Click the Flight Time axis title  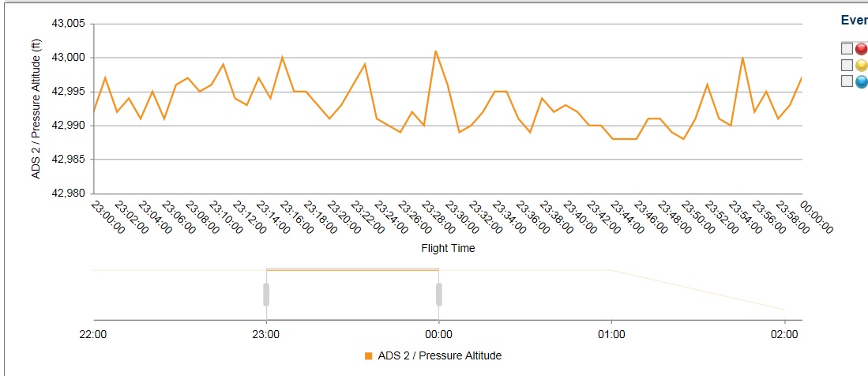coord(448,248)
